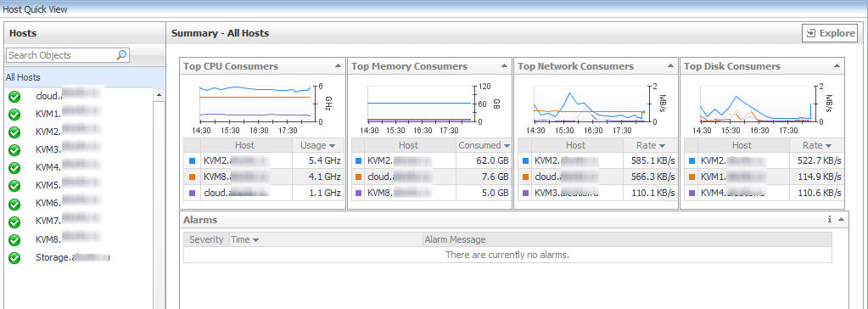
Task: Sort CPU table by Usage column
Action: point(317,146)
